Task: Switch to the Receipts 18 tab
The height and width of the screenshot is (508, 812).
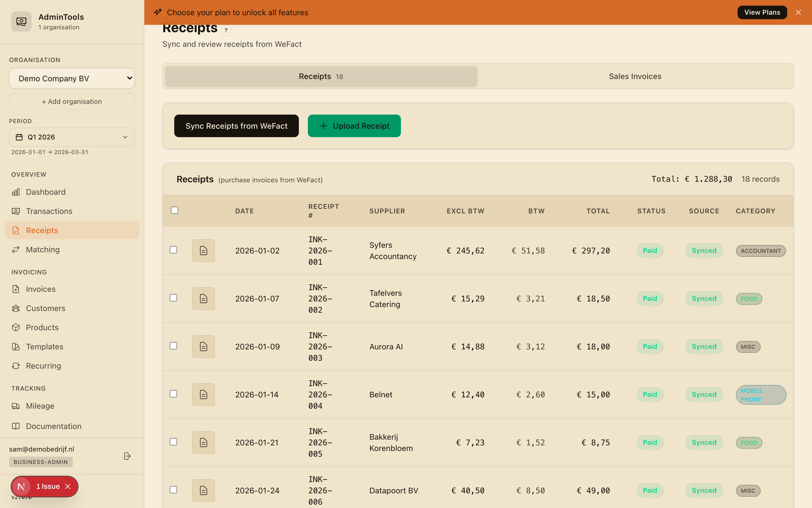Action: pyautogui.click(x=321, y=76)
